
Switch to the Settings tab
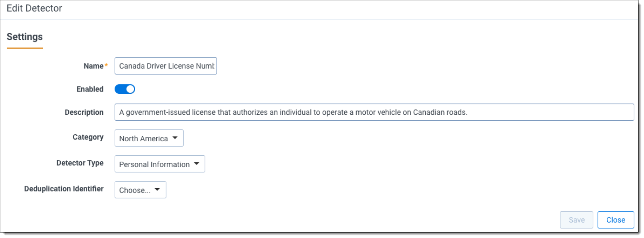[24, 37]
